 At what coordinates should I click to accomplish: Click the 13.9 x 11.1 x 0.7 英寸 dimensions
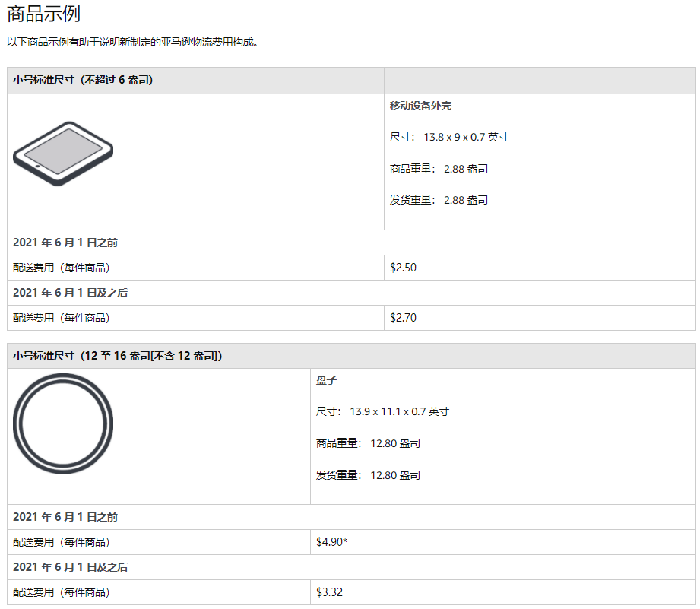[382, 412]
